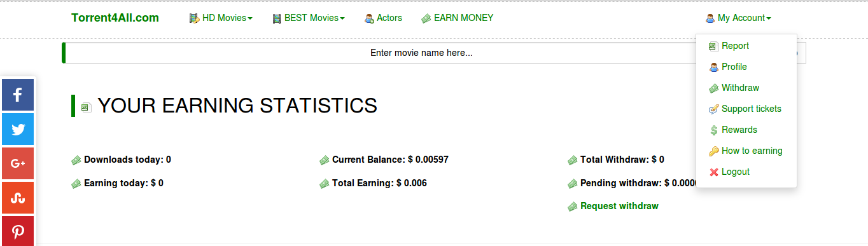The image size is (868, 246).
Task: Click the StumbleUpon share icon
Action: pos(18,198)
